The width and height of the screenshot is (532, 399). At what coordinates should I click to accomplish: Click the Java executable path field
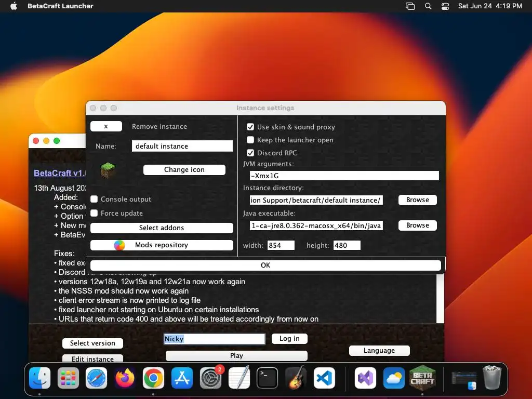tap(316, 225)
